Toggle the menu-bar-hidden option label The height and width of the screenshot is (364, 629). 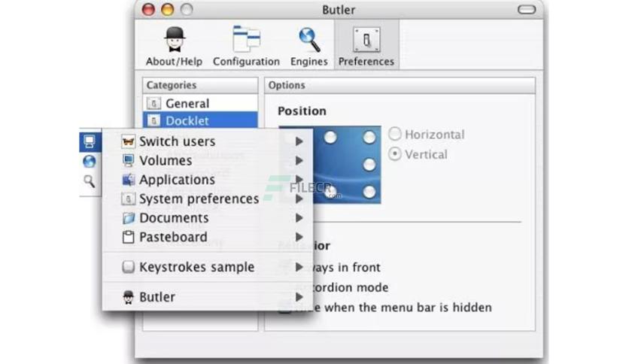click(x=393, y=308)
